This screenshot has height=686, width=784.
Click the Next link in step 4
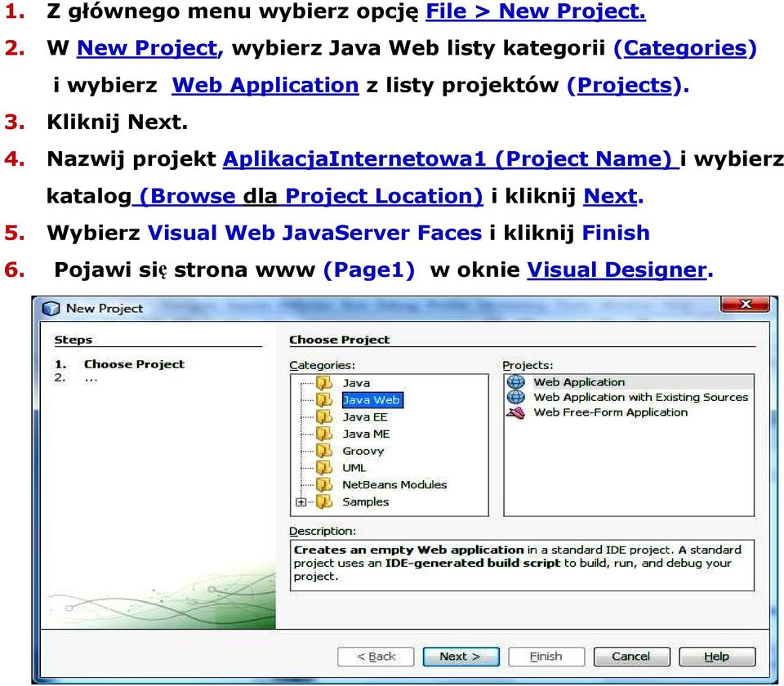pyautogui.click(x=611, y=197)
